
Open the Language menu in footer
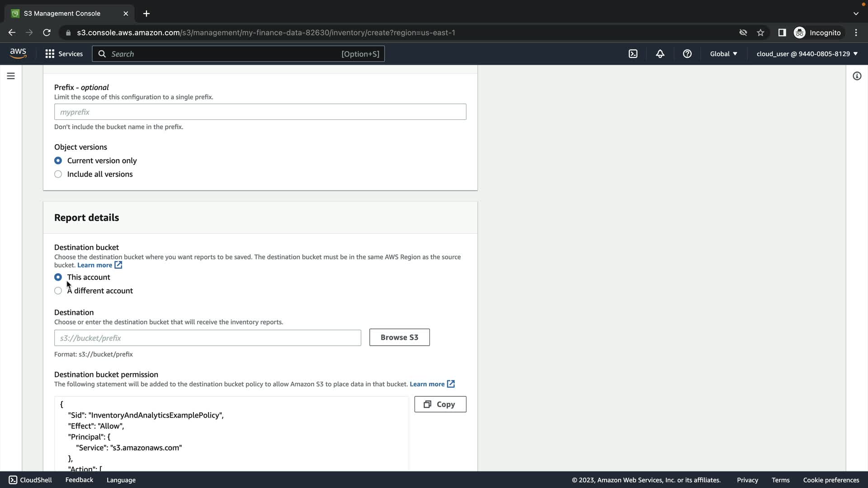(121, 480)
